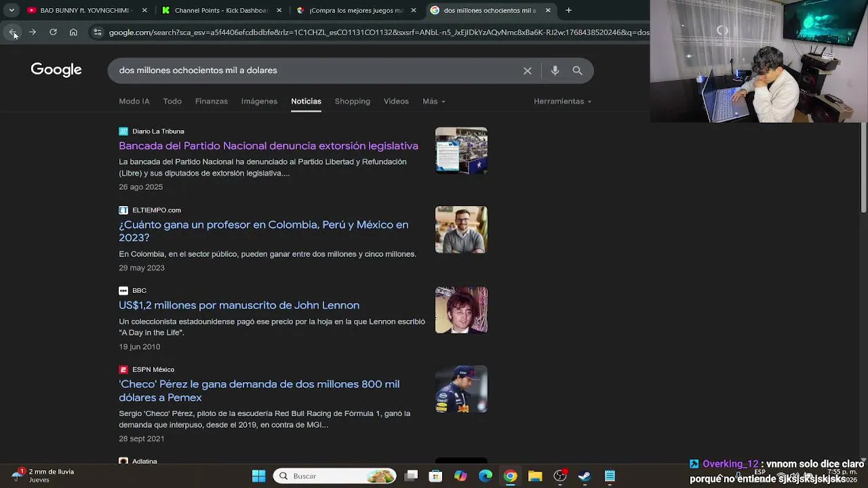Go back with the browser back arrow
The height and width of the screenshot is (488, 868).
[12, 32]
